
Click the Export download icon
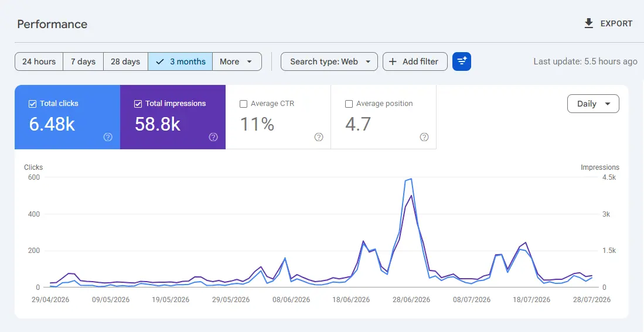point(588,23)
